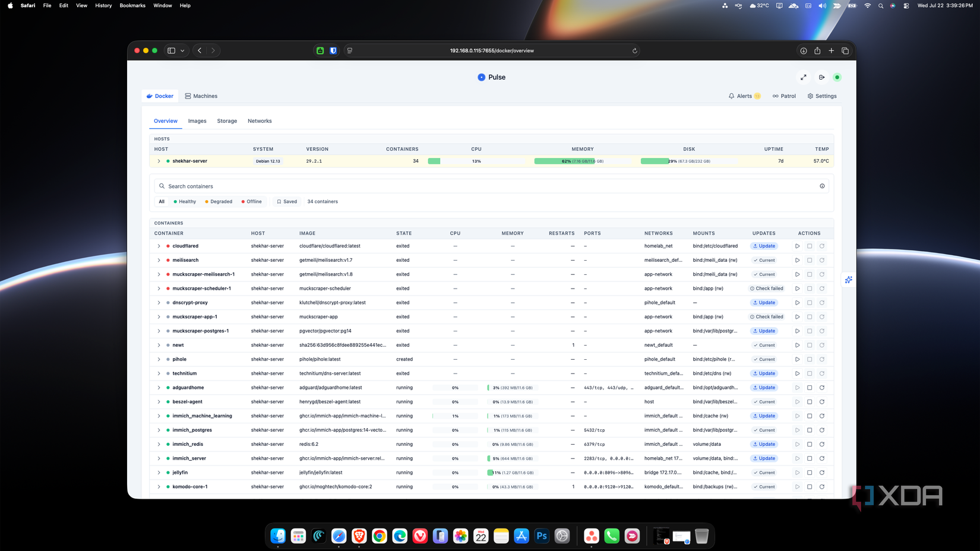980x551 pixels.
Task: Go back with Safari's back arrow
Action: point(200,51)
